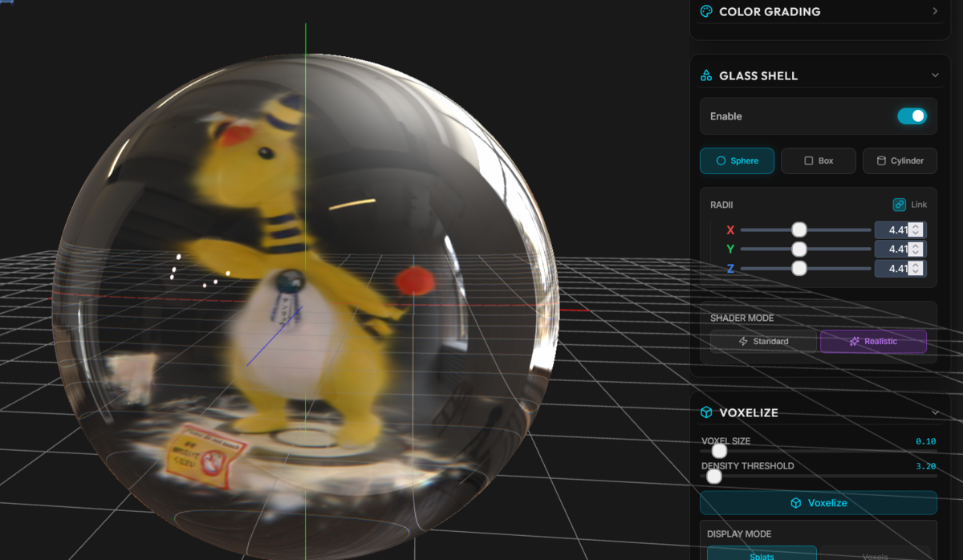Click the DISPLAY MODE label
Image resolution: width=963 pixels, height=560 pixels.
(x=739, y=534)
